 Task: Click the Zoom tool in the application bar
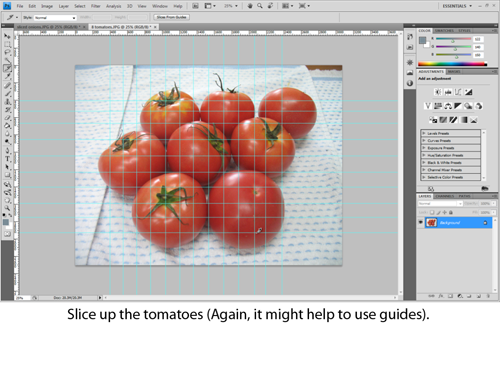[260, 6]
